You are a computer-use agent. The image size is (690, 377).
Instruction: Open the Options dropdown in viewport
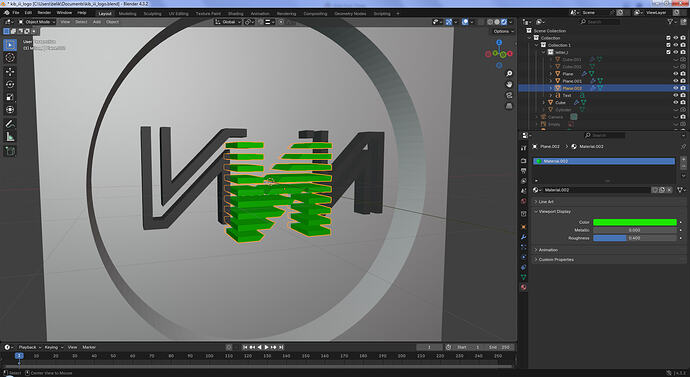(503, 31)
